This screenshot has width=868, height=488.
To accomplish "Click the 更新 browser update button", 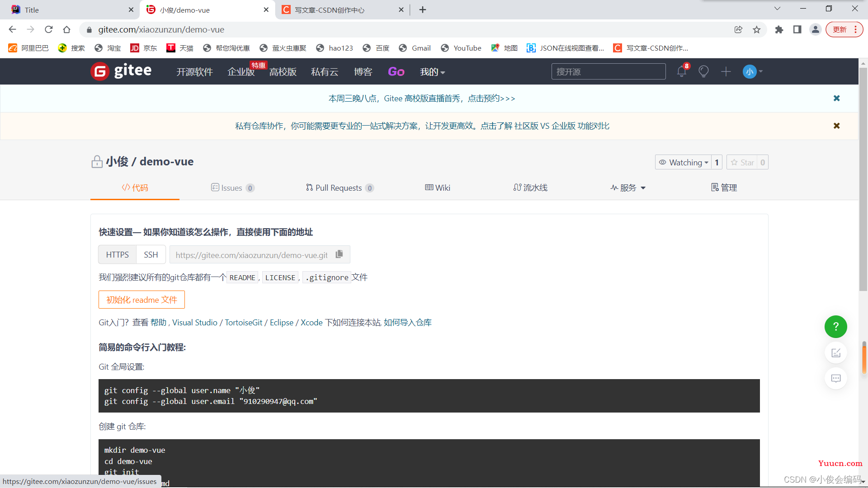I will click(844, 29).
